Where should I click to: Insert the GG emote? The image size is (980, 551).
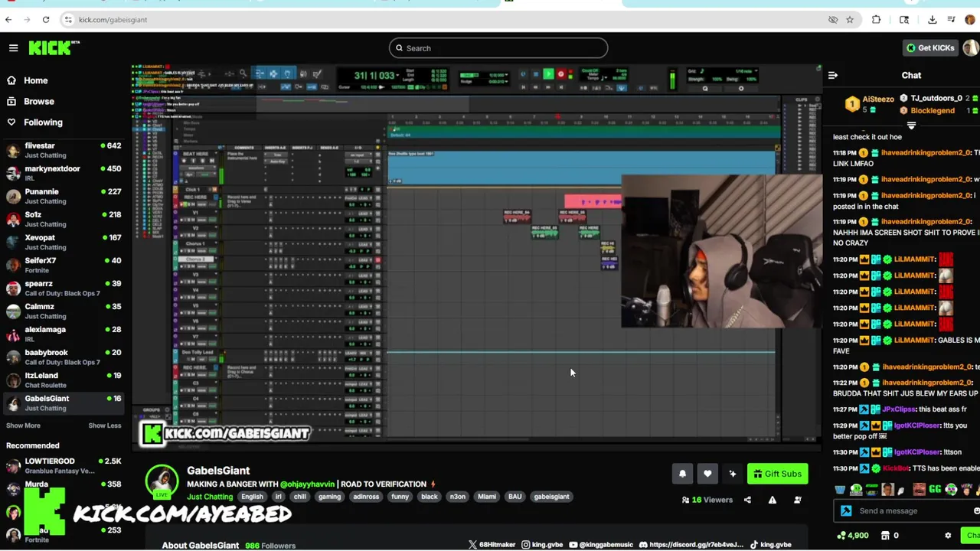(935, 490)
